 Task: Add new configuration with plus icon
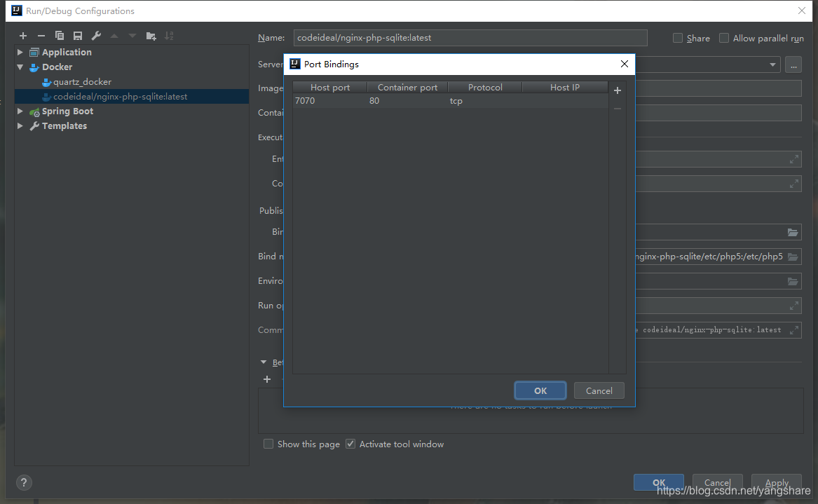click(x=23, y=36)
